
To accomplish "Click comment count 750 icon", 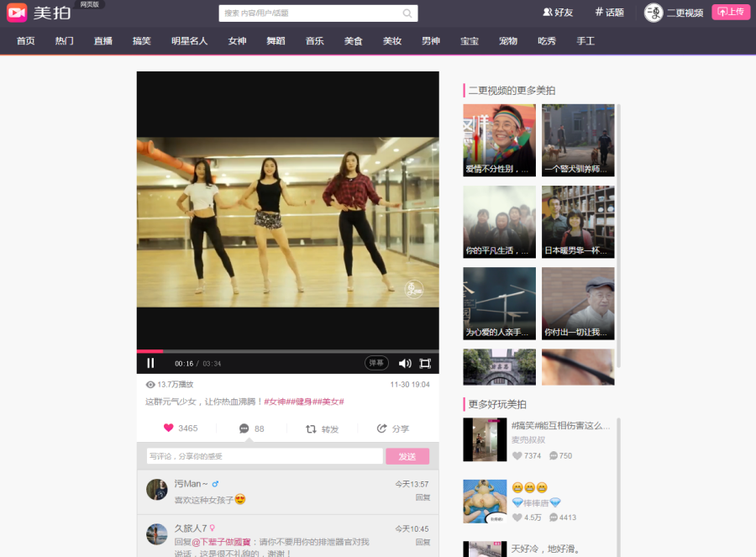I will click(x=554, y=455).
